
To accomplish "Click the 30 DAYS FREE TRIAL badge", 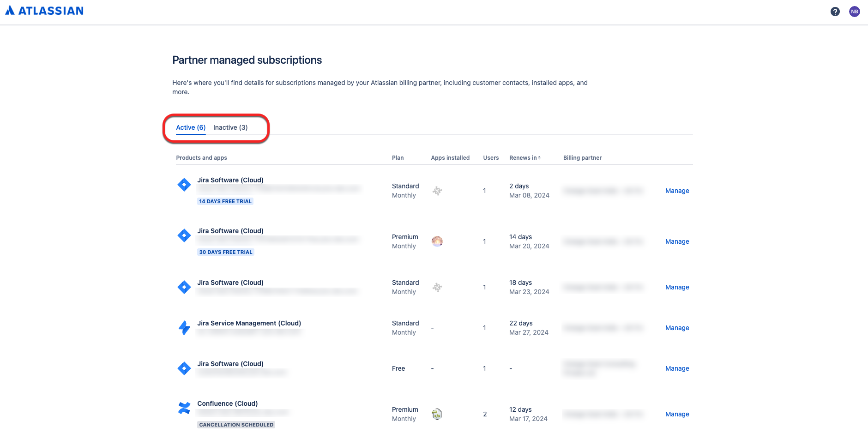I will coord(226,252).
